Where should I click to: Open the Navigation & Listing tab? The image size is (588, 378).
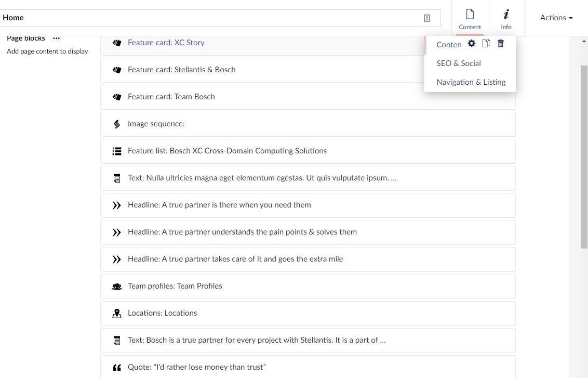tap(471, 82)
